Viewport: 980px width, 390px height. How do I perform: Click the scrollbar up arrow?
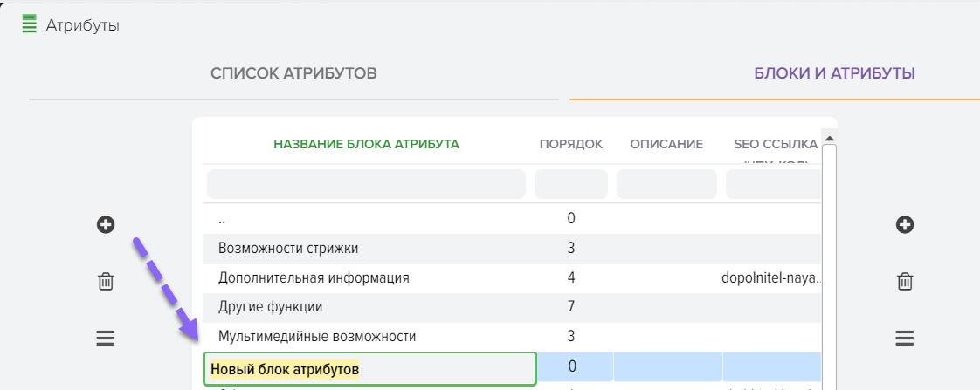pos(829,138)
